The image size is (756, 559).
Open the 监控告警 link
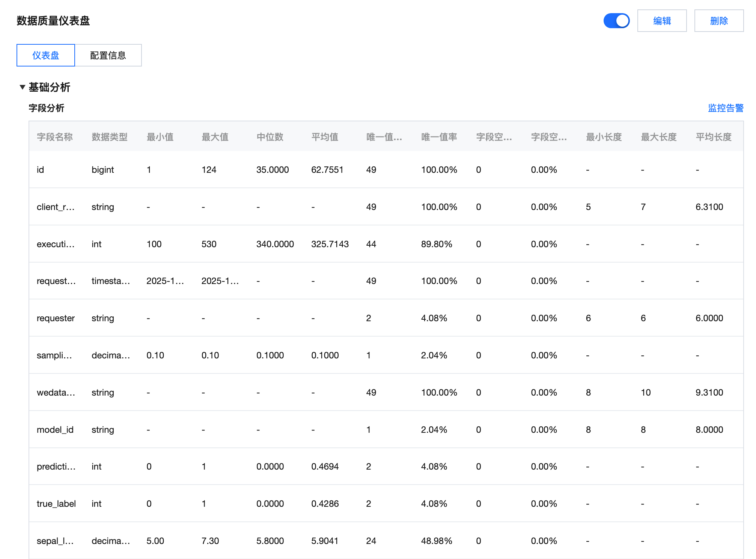pos(725,108)
